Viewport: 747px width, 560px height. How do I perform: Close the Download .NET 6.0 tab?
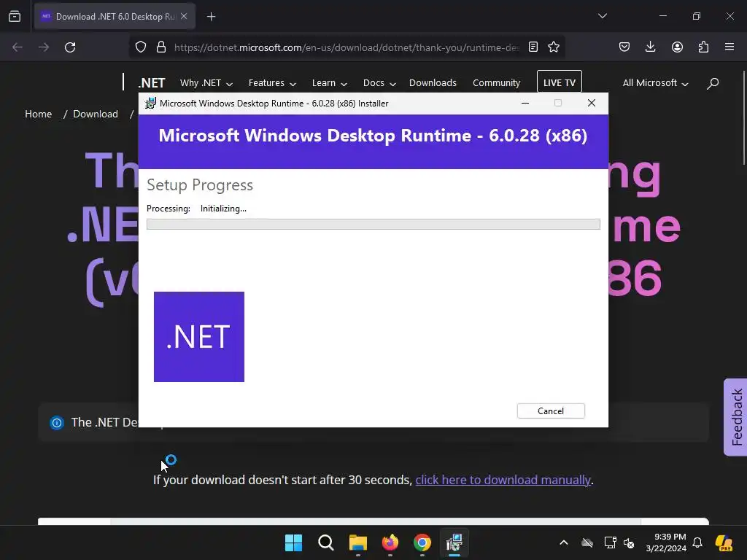coord(184,16)
